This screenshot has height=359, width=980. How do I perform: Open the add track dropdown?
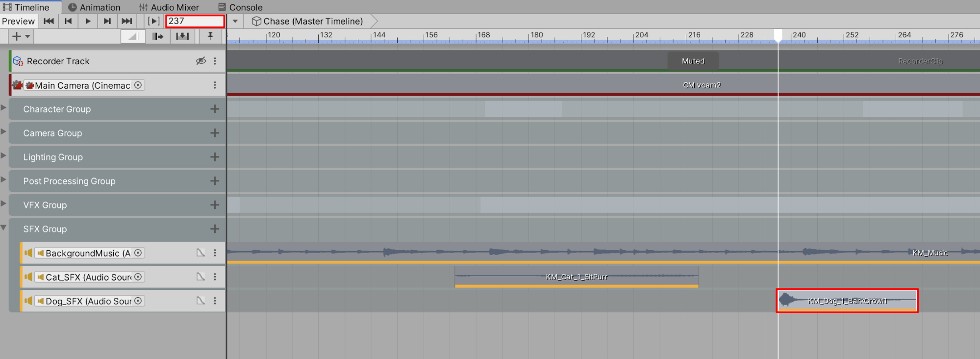coord(21,36)
